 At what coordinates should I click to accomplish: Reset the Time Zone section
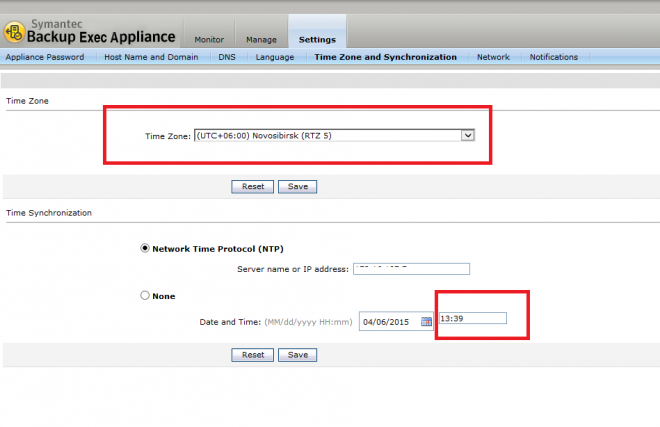click(253, 187)
